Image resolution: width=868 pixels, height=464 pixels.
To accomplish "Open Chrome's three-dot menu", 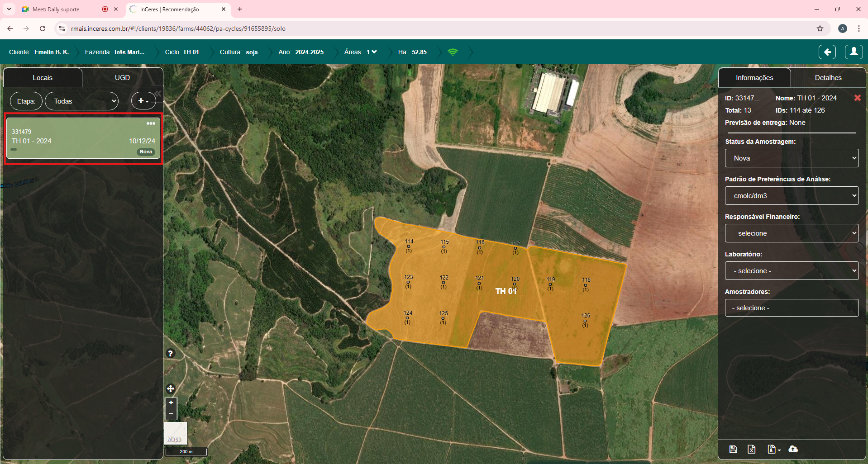I will point(858,28).
